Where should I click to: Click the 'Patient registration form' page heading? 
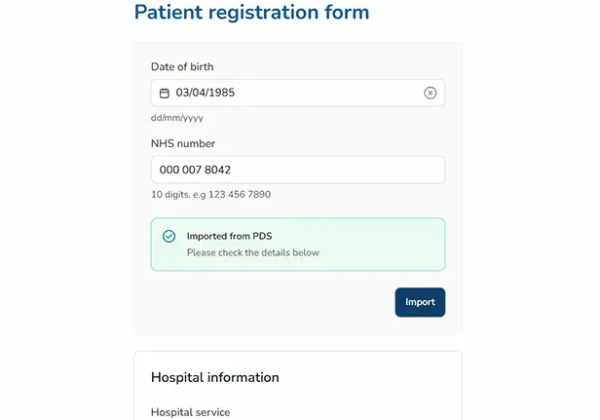click(251, 13)
